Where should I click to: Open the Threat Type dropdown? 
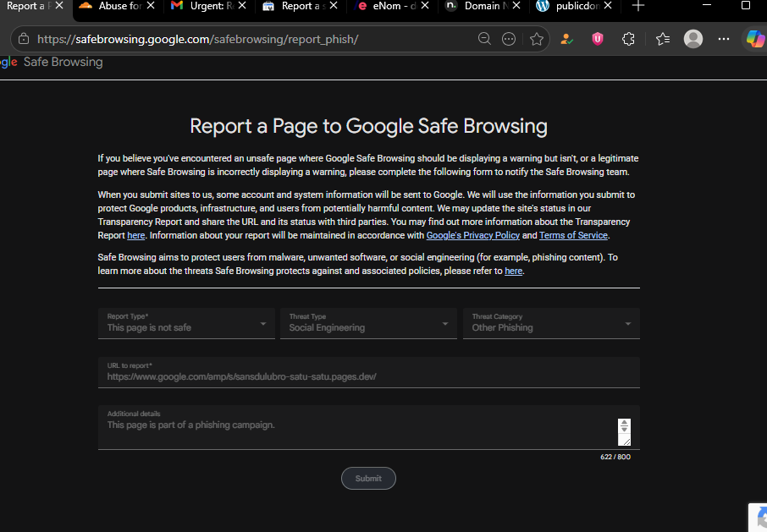pyautogui.click(x=369, y=323)
